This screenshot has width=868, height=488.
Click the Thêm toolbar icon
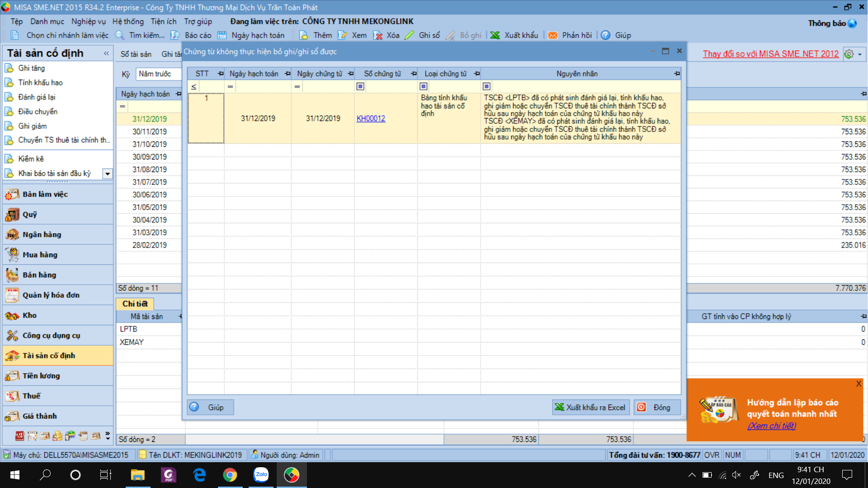pos(304,35)
